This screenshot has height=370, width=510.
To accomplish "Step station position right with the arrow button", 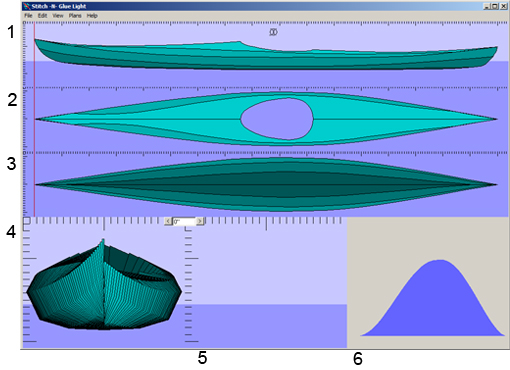I will [x=200, y=221].
